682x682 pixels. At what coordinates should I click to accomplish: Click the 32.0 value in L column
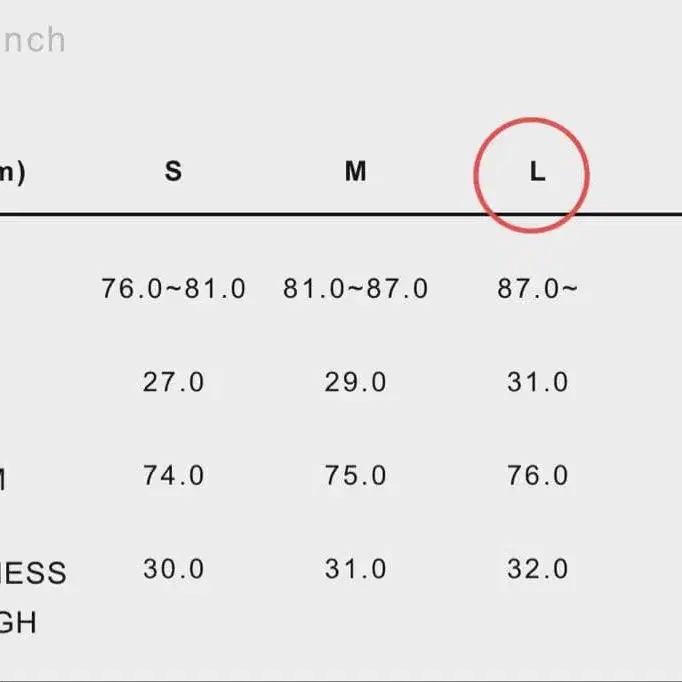(537, 569)
